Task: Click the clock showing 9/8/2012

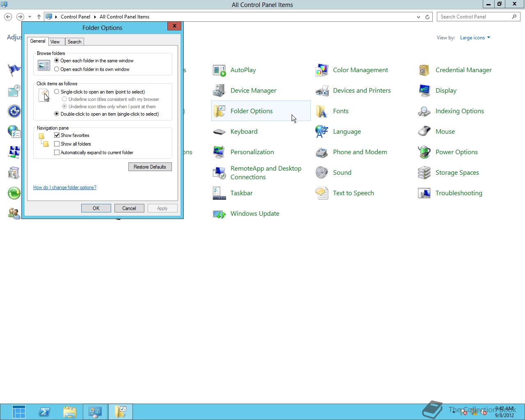Action: [x=504, y=412]
